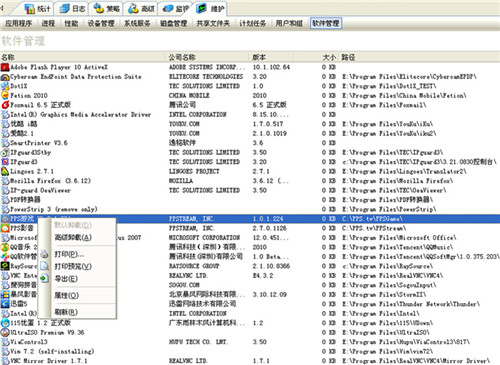Open the 统计 tab with bar chart icon
The height and width of the screenshot is (365, 500).
click(x=37, y=9)
